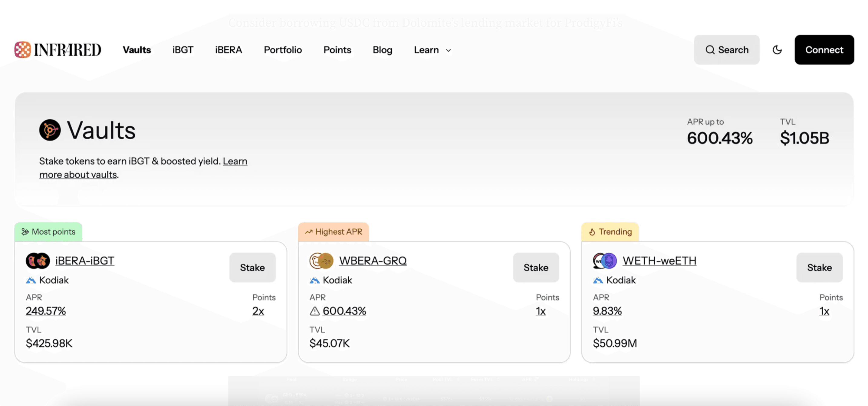This screenshot has width=868, height=406.
Task: Click the WETH-weETH token pair icon
Action: pos(605,261)
